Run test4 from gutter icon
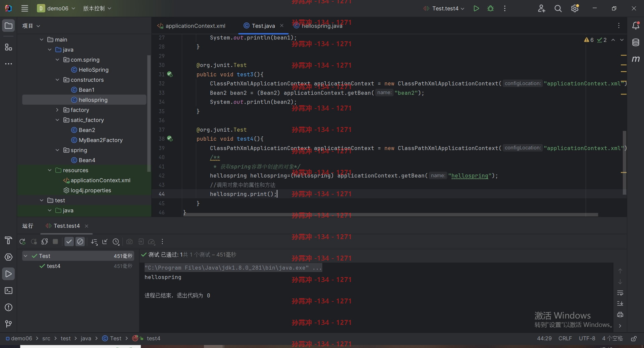 170,139
